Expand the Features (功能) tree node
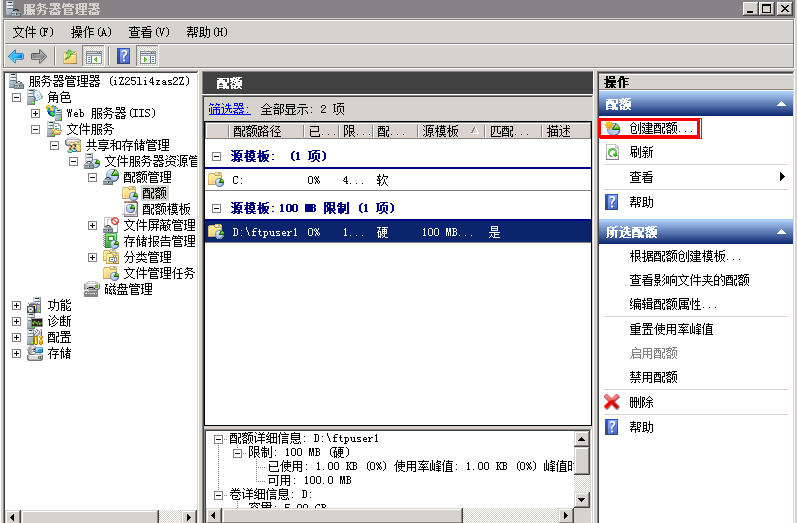 [17, 306]
